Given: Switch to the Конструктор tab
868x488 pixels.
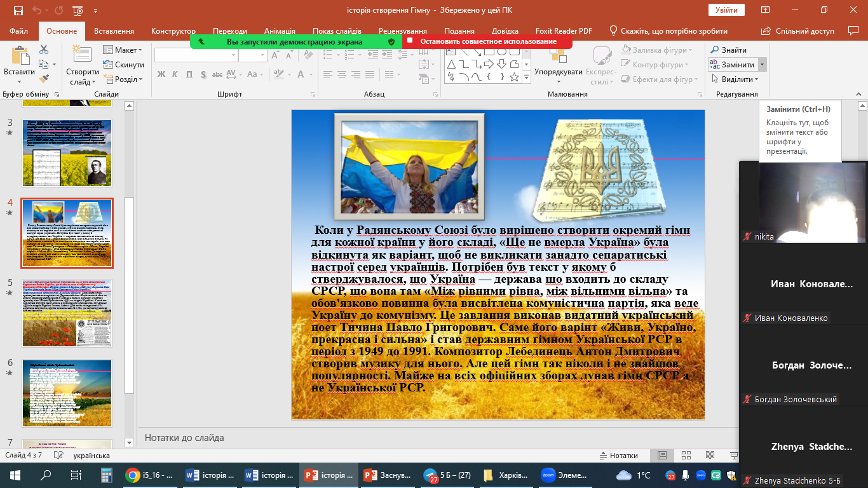Looking at the screenshot, I should [173, 31].
